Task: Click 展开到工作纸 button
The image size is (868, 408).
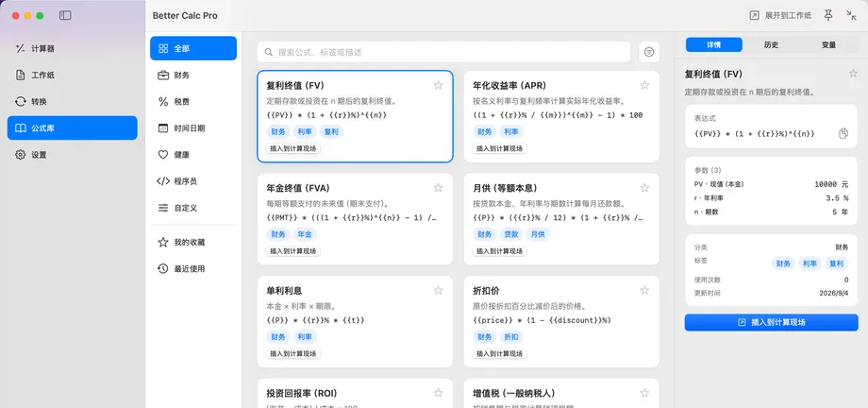Action: click(x=781, y=15)
